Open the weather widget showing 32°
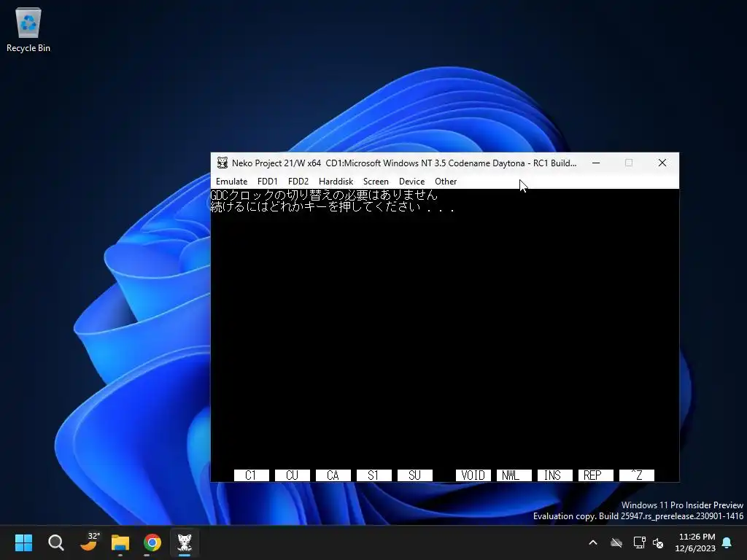 coord(88,542)
